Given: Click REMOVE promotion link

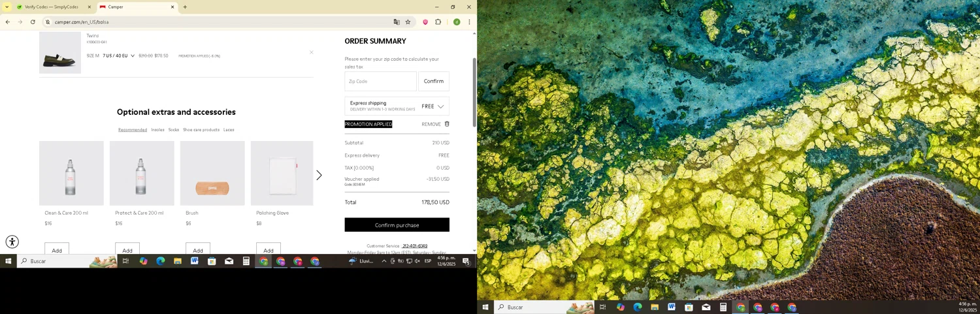Looking at the screenshot, I should [x=431, y=124].
